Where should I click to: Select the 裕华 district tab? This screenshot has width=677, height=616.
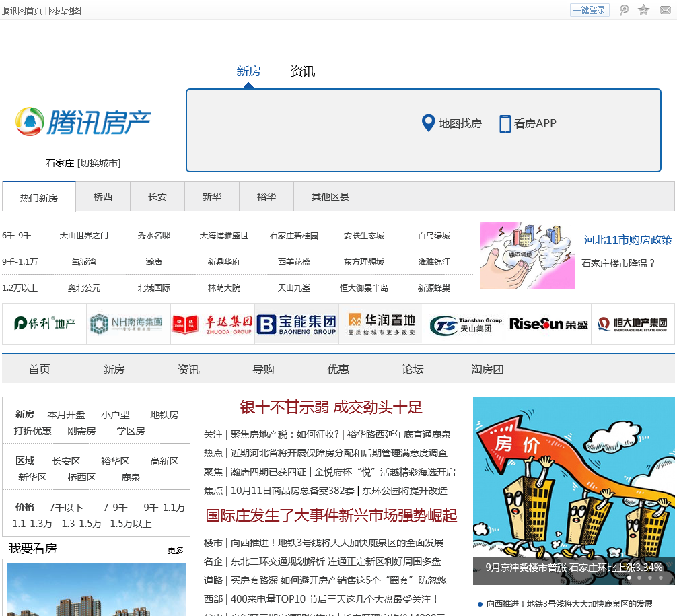coord(266,197)
